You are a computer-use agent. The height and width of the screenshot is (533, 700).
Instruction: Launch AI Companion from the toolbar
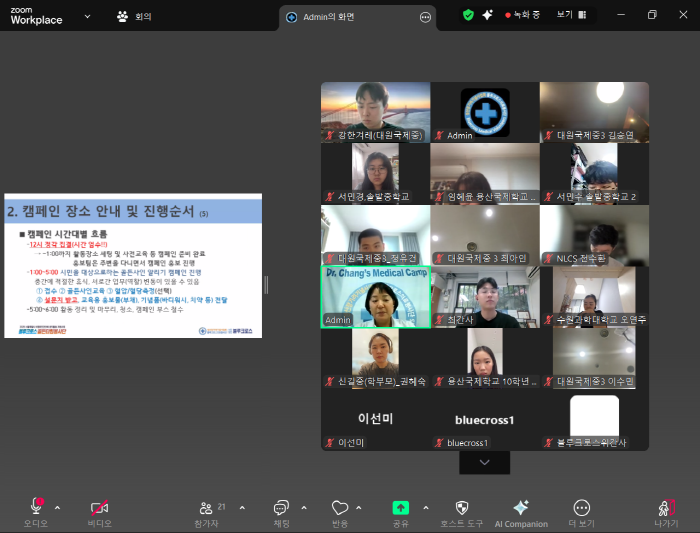click(521, 513)
